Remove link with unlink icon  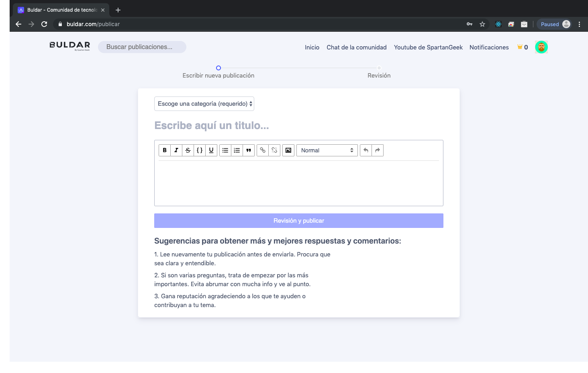[274, 150]
